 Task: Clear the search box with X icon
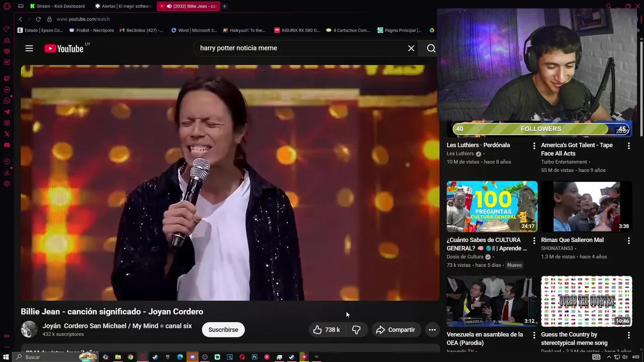click(x=411, y=48)
